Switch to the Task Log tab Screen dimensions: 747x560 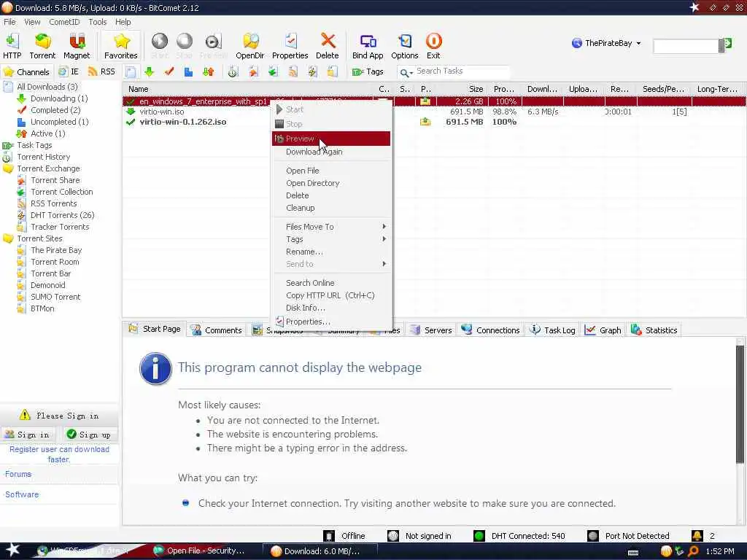click(x=553, y=330)
